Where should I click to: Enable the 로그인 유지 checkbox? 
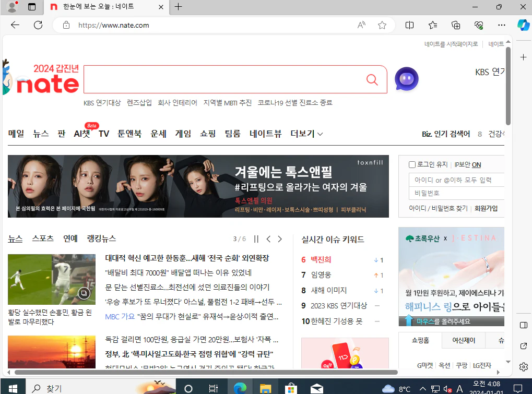pos(412,165)
